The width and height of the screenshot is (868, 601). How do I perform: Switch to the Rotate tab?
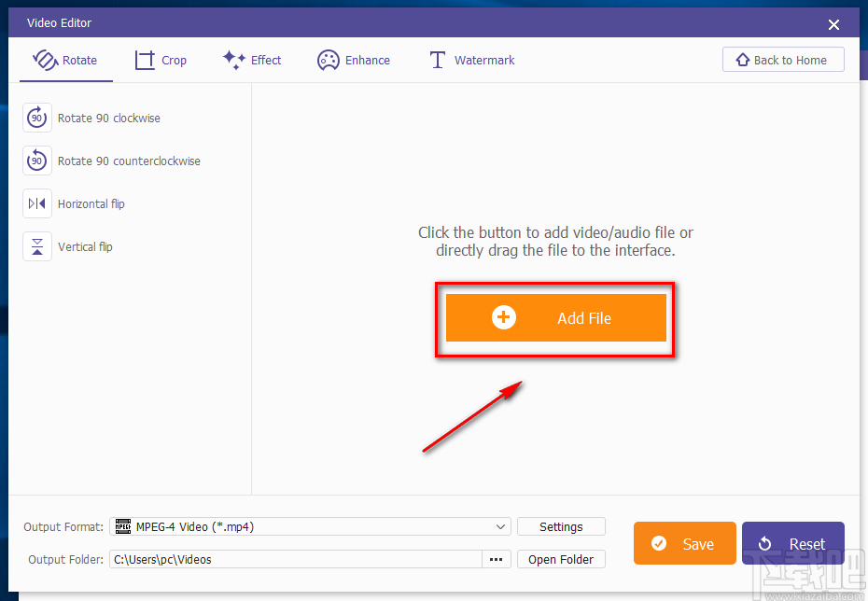click(65, 61)
